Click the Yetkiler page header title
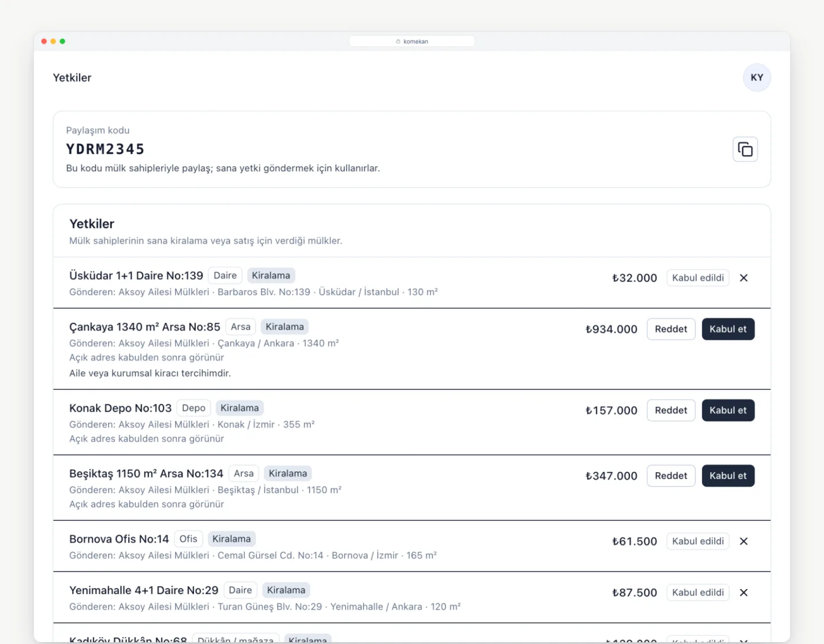Image resolution: width=824 pixels, height=644 pixels. coord(72,77)
